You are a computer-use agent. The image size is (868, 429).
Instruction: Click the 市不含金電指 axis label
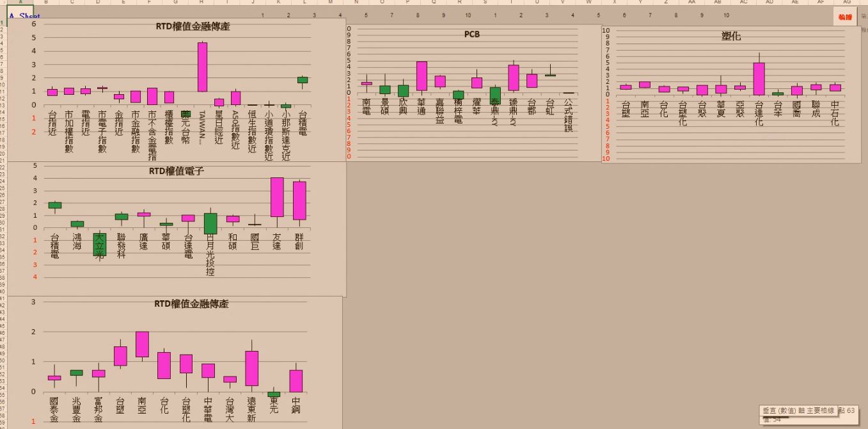click(152, 135)
